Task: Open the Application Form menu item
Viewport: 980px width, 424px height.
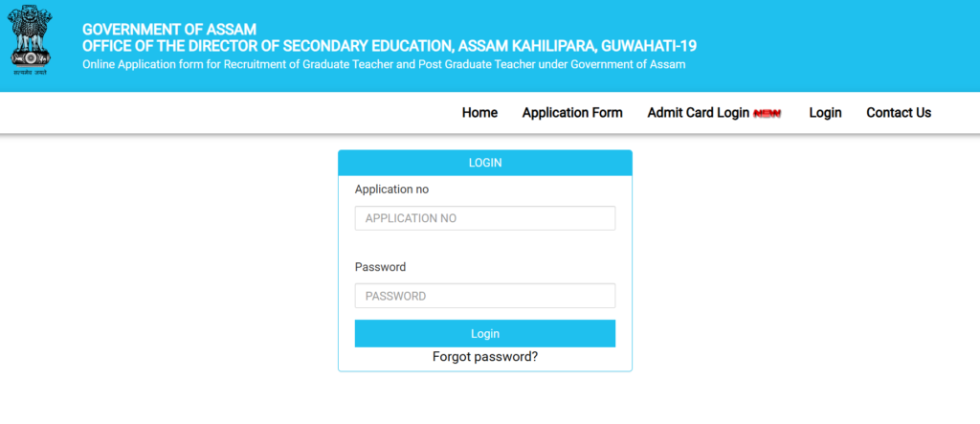Action: click(572, 113)
